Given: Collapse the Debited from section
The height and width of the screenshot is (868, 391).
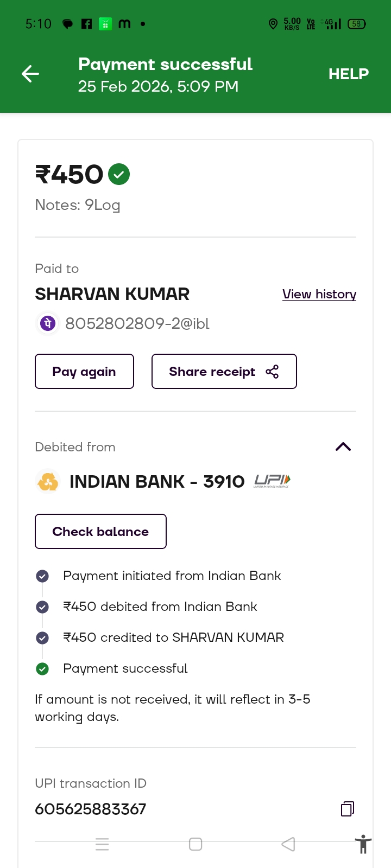Looking at the screenshot, I should coord(343,447).
